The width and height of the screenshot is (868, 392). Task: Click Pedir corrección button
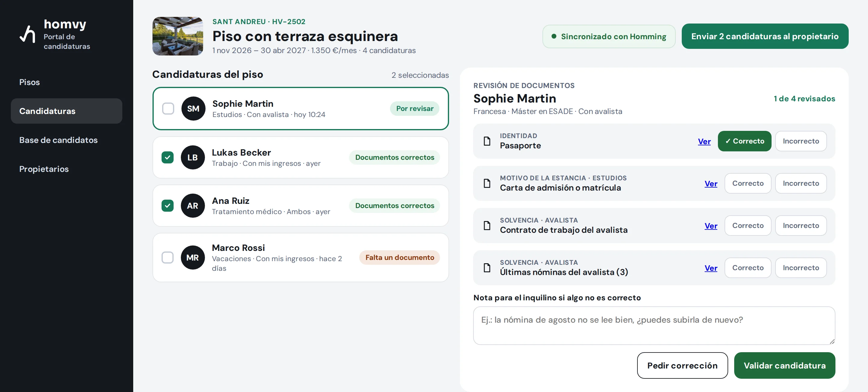pos(682,365)
